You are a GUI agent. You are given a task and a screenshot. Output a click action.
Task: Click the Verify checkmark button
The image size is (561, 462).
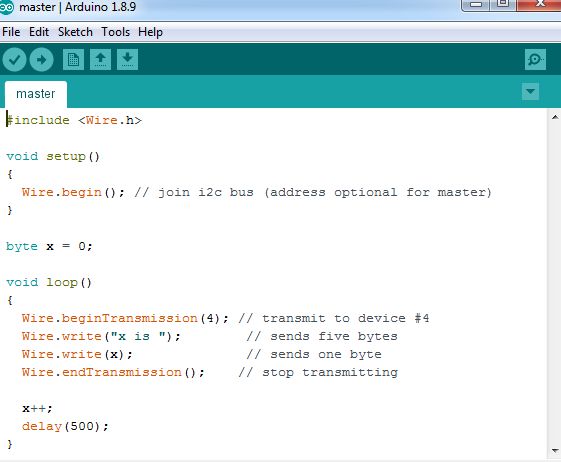pos(14,59)
